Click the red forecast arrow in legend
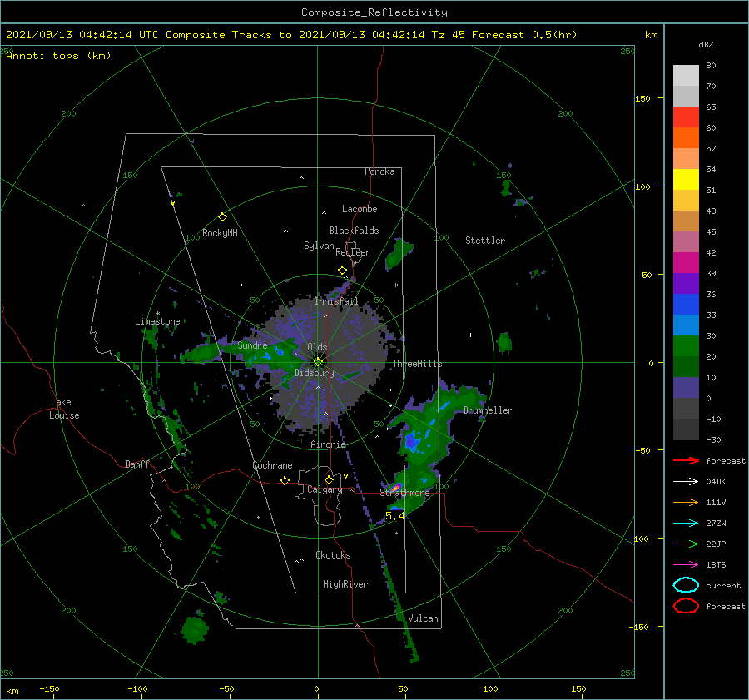Viewport: 749px width, 700px height. click(686, 460)
